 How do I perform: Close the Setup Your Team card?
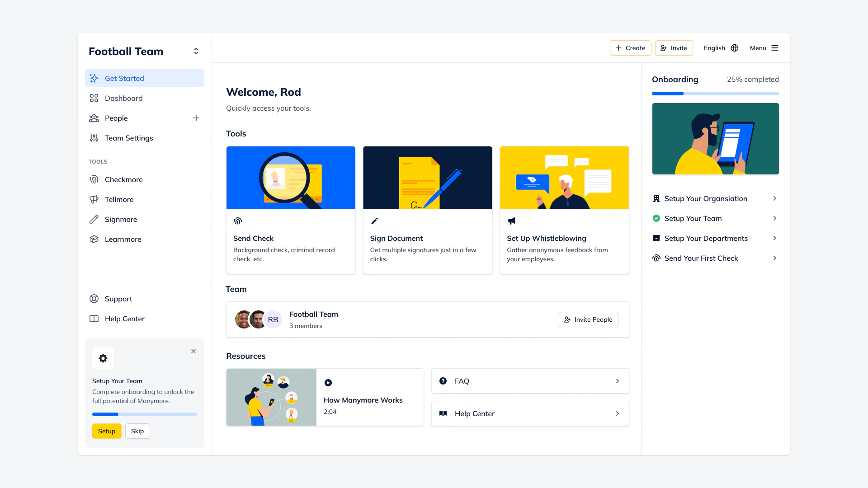pos(193,351)
